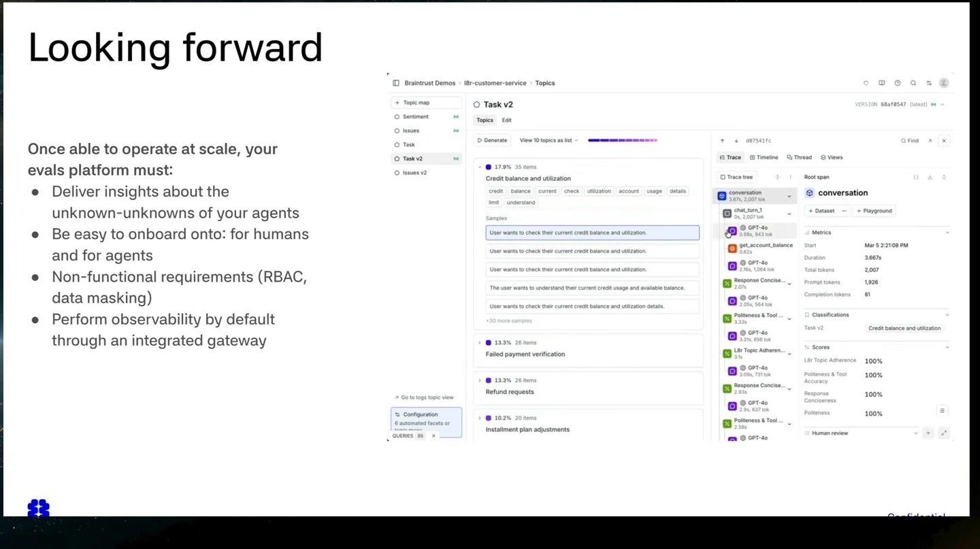Click the Failed payment verification color swatch

489,343
